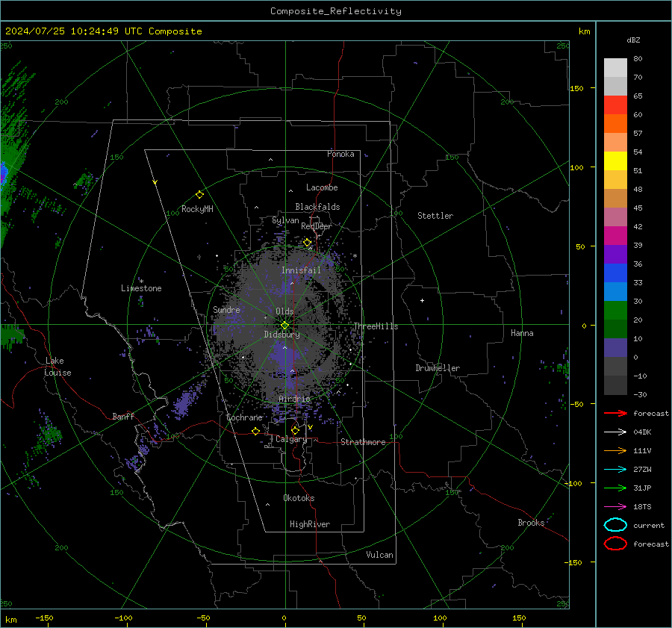Screen dimensions: 672x628
Task: Click the Composite_Reflectivity title
Action: [335, 11]
